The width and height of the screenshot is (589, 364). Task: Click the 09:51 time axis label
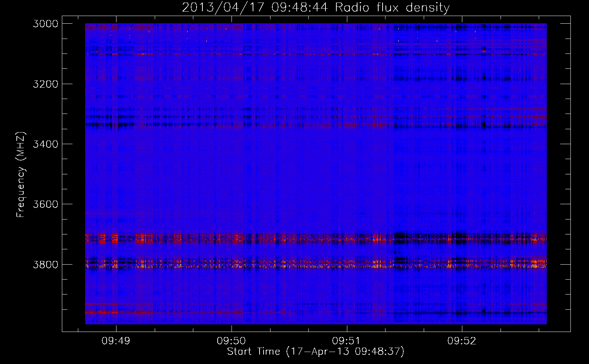347,341
